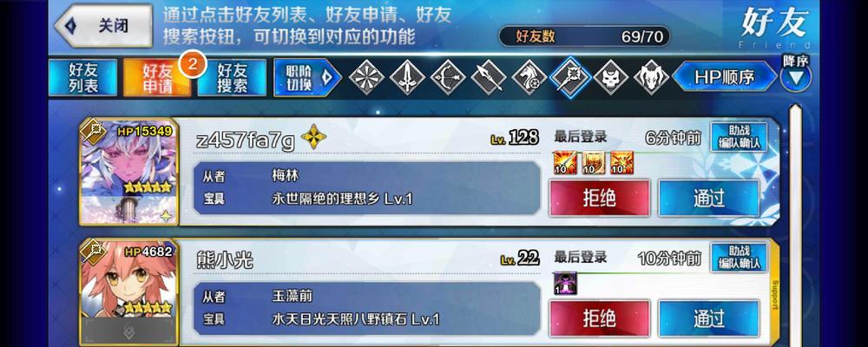
Task: Reject z457fa7g's friend request
Action: pos(600,198)
